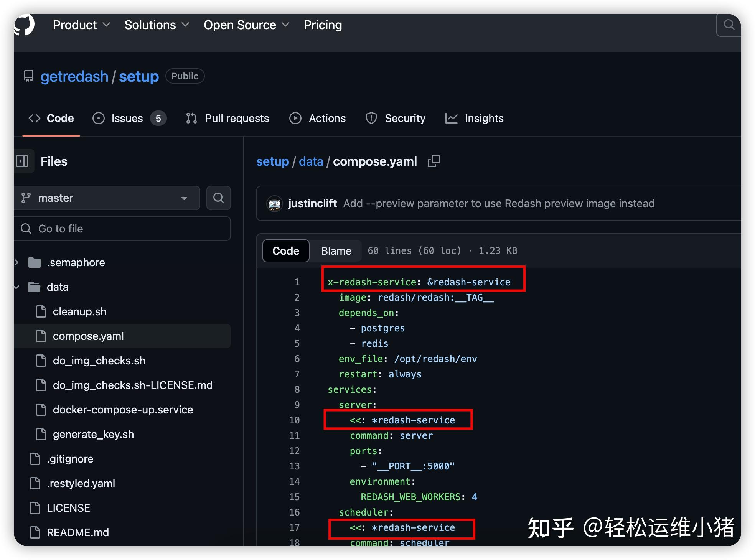Select the do_img_checks.sh file
Viewport: 755px width, 560px height.
click(x=99, y=361)
